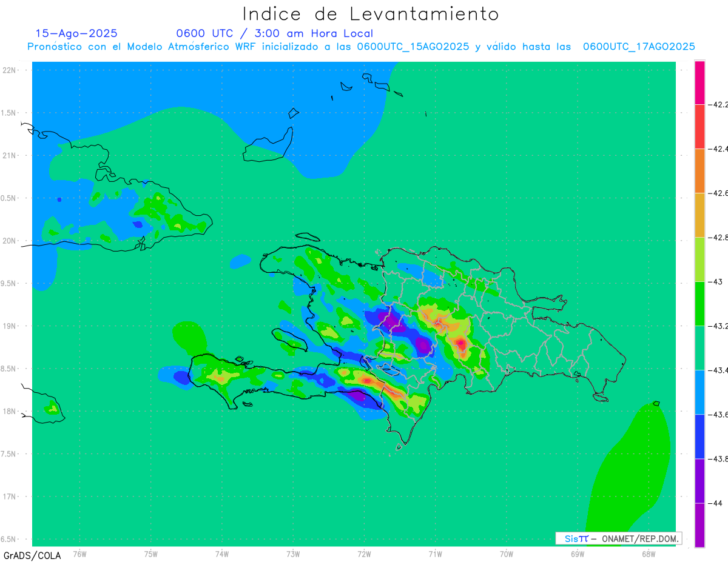728x562 pixels.
Task: Pick the violet swatch below -44
Action: [x=699, y=525]
